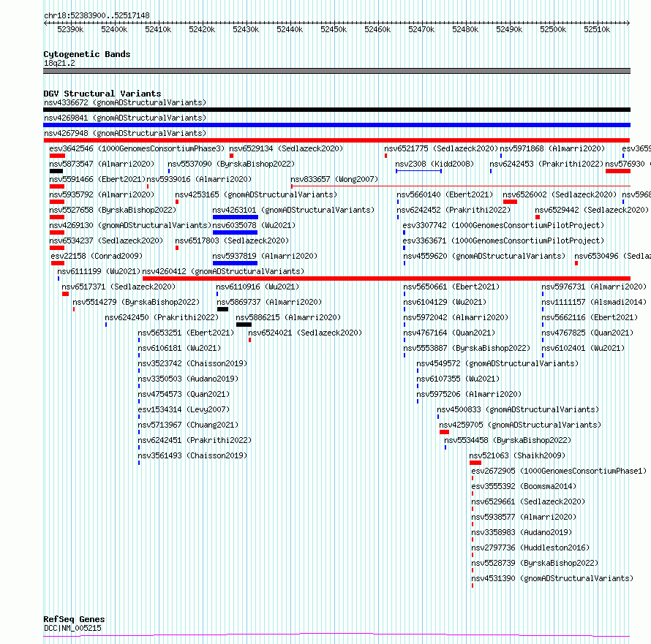The height and width of the screenshot is (644, 651).
Task: Open nsv5971868 Almarri2020 variant
Action: click(552, 148)
